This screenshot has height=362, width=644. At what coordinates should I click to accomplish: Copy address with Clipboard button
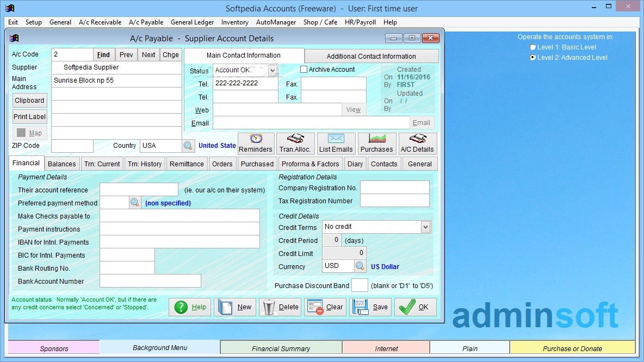pos(29,100)
